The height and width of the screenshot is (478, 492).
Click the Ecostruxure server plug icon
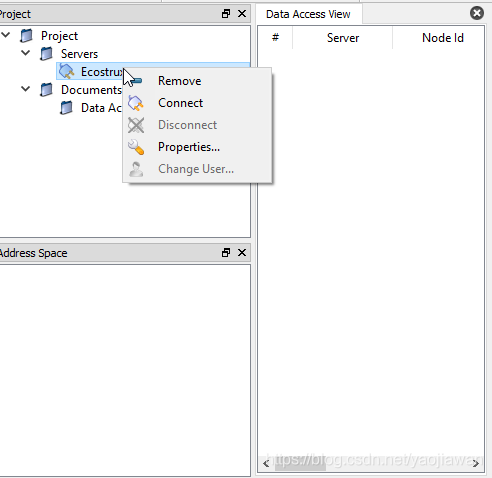click(x=66, y=72)
